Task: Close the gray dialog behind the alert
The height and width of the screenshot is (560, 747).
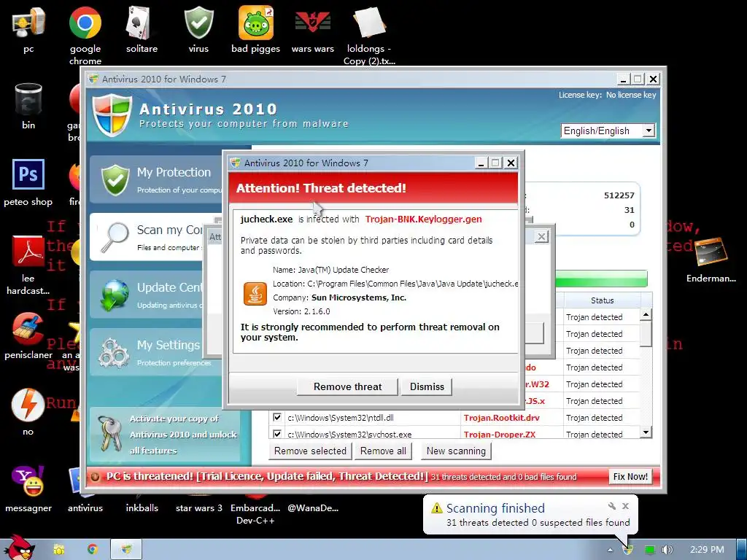Action: point(541,237)
